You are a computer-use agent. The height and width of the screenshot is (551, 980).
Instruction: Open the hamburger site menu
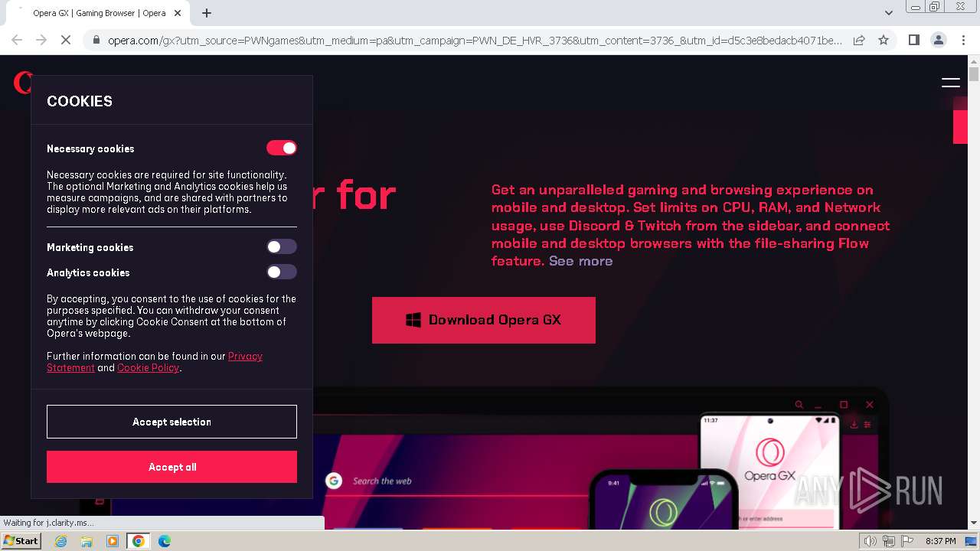(950, 83)
